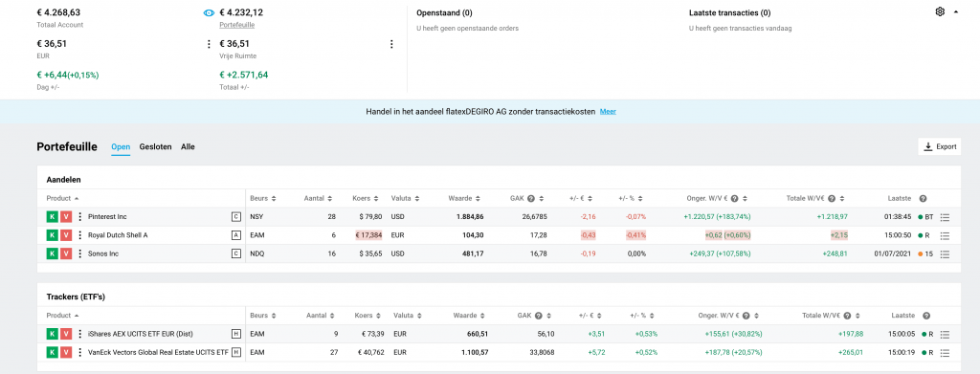Click the help icon next to Laatste in Trackers

point(926,316)
